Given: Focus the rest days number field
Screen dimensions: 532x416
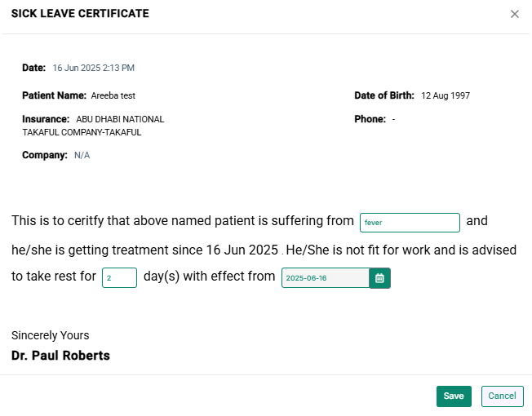Looking at the screenshot, I should point(119,277).
